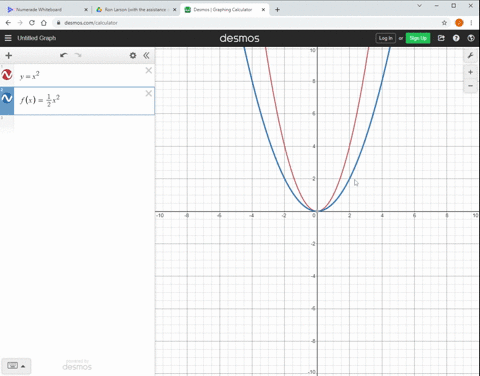Collapse the expression list panel
This screenshot has width=480, height=376.
146,55
